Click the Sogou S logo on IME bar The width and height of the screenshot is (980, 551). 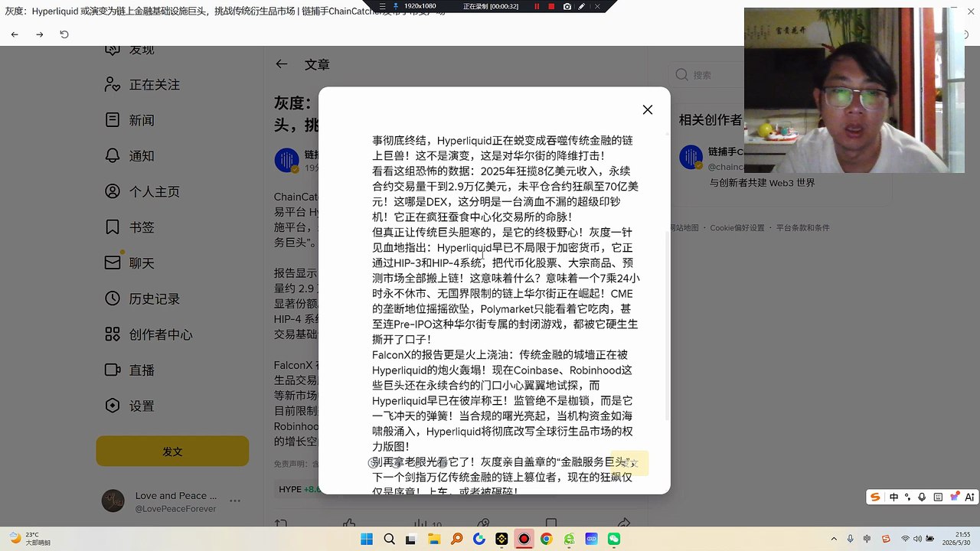click(x=875, y=497)
